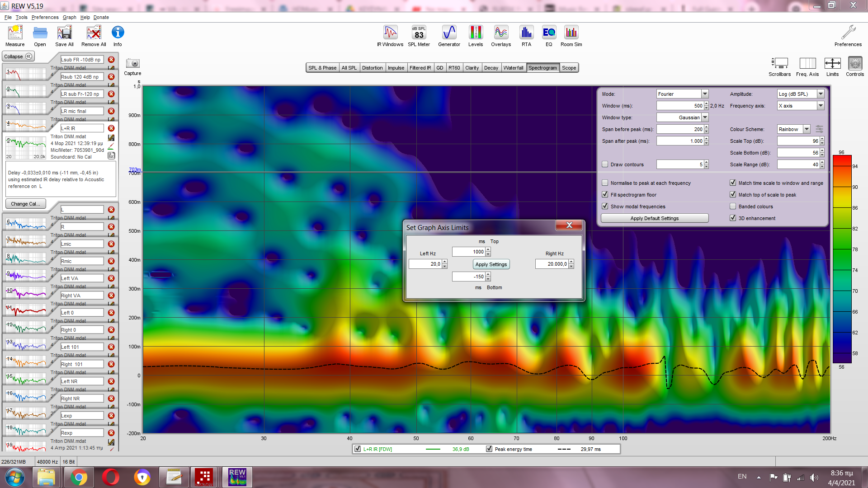This screenshot has width=868, height=488.
Task: Remove the Lsub FR -10dB np measurement
Action: click(x=111, y=60)
